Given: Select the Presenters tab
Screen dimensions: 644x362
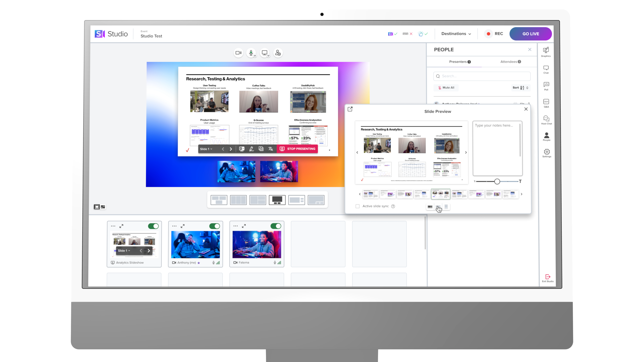Looking at the screenshot, I should pos(460,62).
